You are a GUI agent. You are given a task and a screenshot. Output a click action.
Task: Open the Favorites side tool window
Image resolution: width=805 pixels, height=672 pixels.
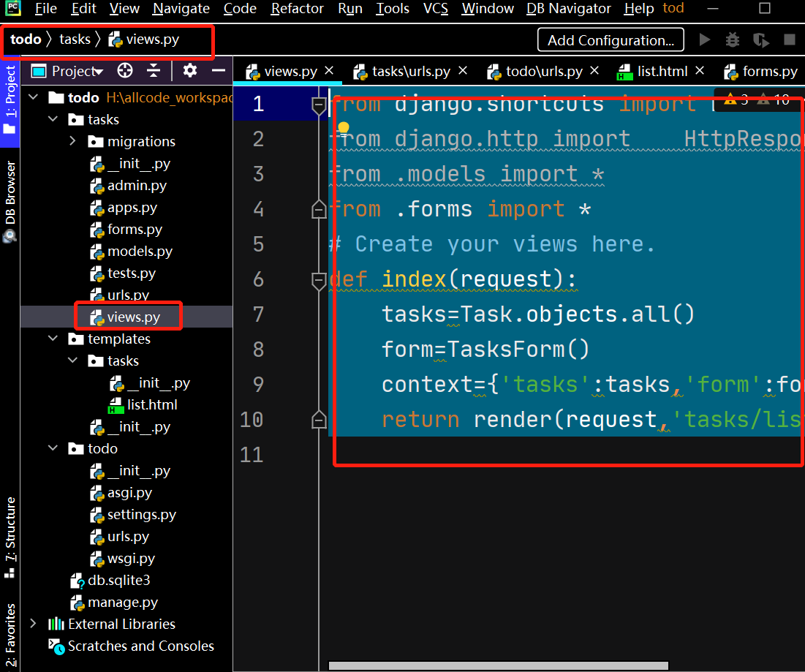coord(10,635)
